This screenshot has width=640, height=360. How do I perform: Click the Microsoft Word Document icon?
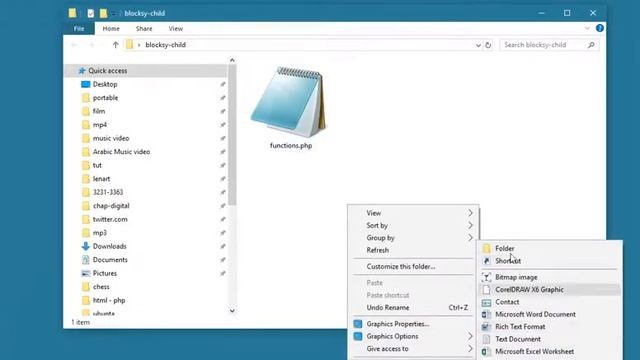tap(486, 314)
